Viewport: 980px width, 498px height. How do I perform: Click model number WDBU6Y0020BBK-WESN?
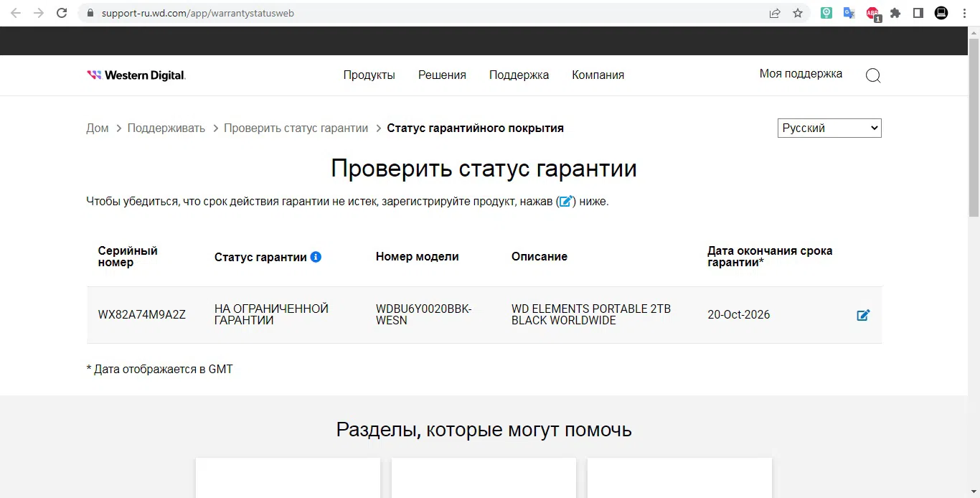(x=423, y=314)
